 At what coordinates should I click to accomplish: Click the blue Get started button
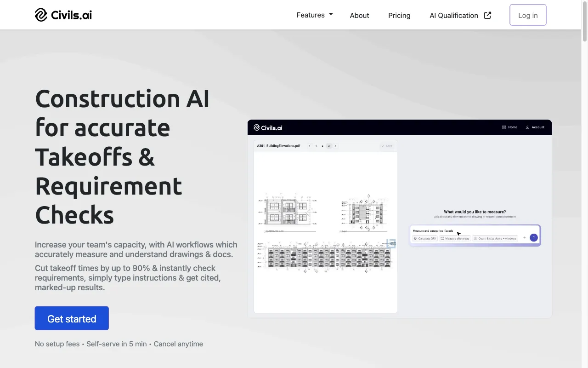pyautogui.click(x=72, y=318)
